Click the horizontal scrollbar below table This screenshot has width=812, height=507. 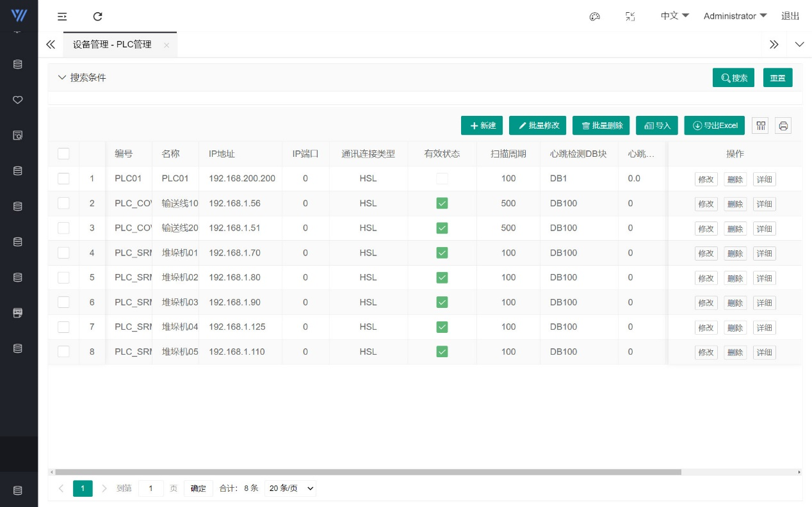coord(368,472)
